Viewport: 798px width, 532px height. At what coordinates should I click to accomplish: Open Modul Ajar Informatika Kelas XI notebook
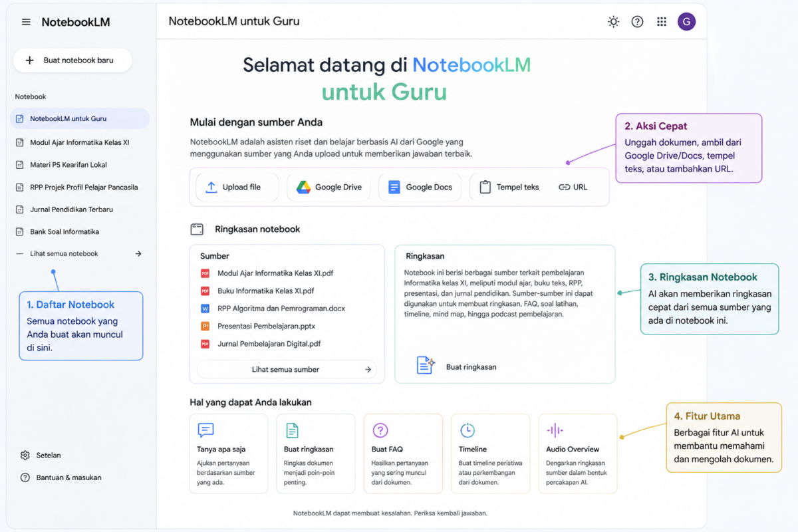click(80, 142)
